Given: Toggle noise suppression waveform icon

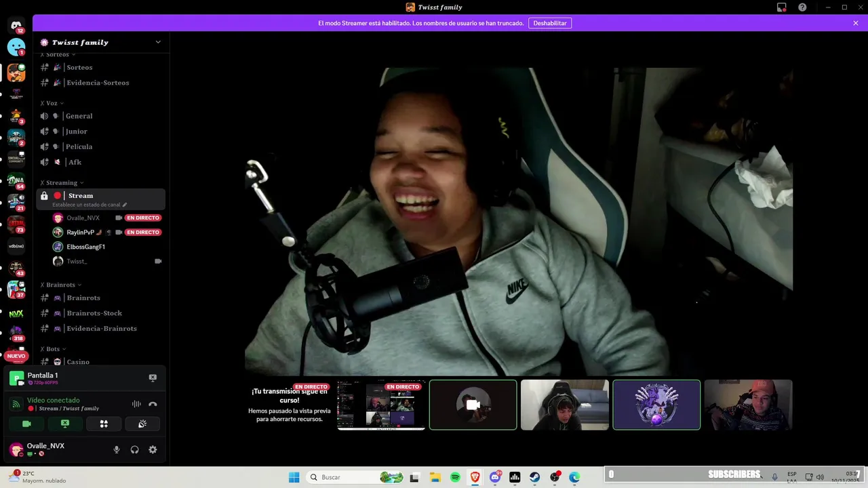Looking at the screenshot, I should [x=136, y=404].
